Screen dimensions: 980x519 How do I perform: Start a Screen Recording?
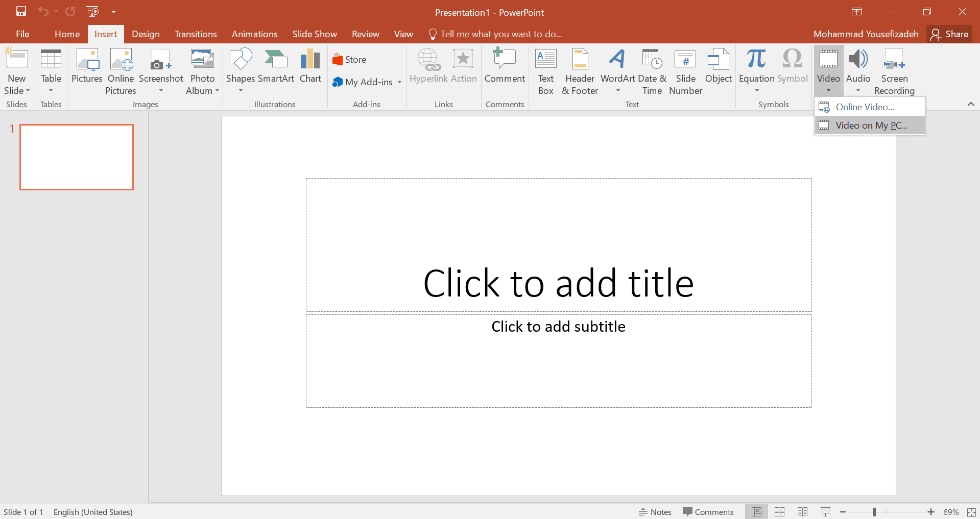tap(894, 71)
